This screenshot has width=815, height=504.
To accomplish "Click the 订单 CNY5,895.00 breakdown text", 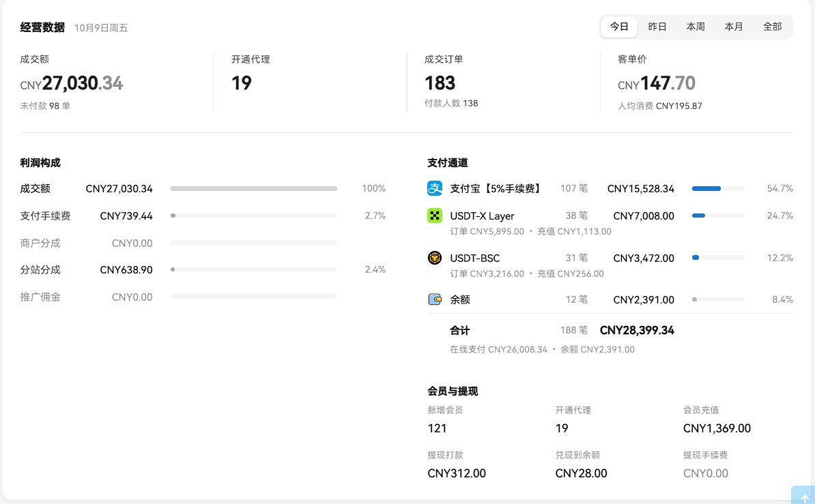I will [x=487, y=232].
